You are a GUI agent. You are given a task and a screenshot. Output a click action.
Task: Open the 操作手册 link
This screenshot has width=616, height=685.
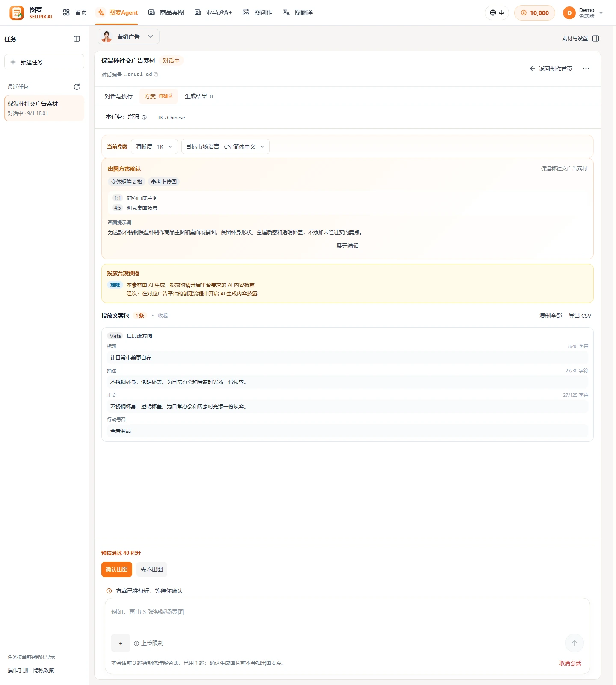pos(18,670)
